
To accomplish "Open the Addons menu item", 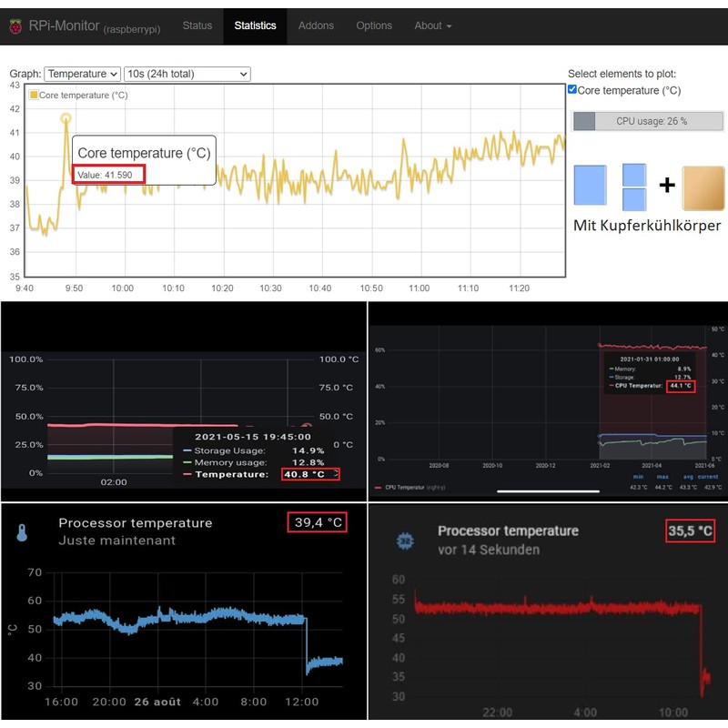I will click(316, 25).
